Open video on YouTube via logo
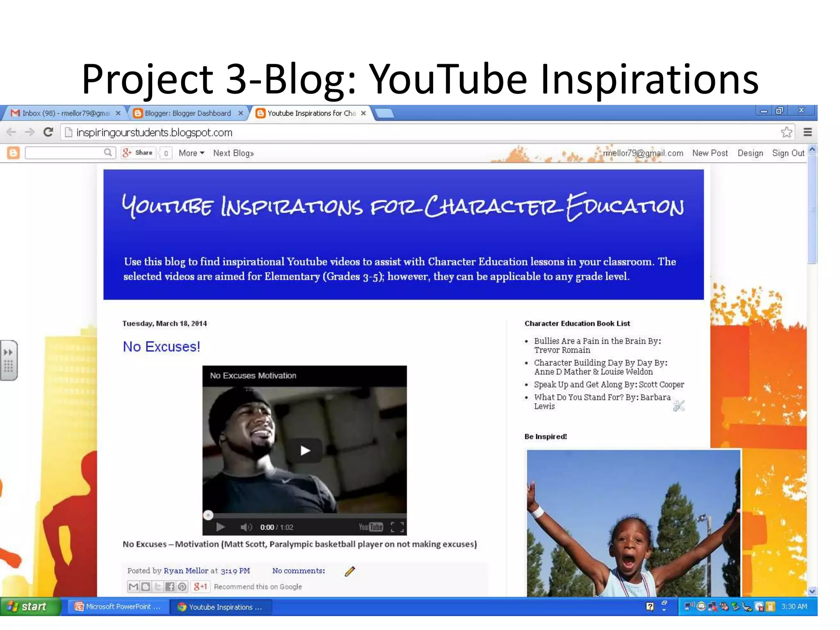 click(x=371, y=527)
